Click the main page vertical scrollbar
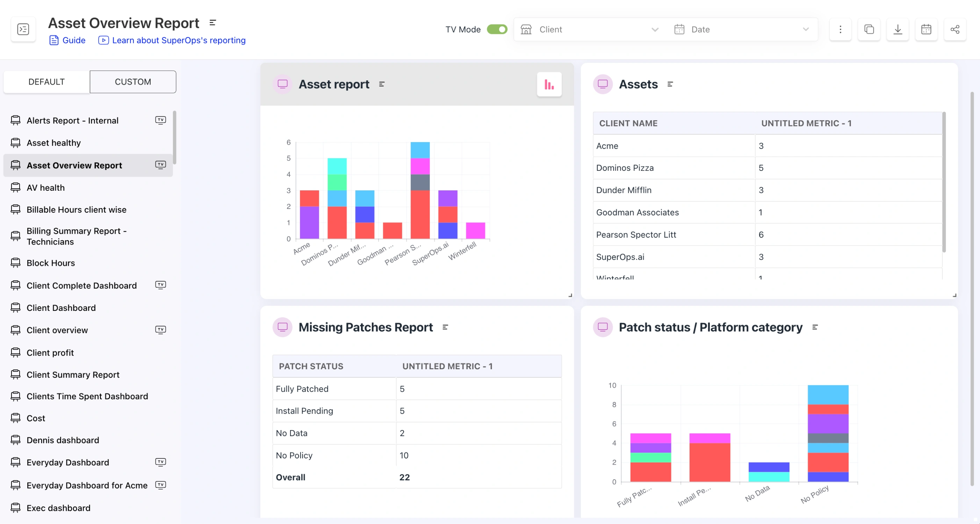The width and height of the screenshot is (980, 524). (x=972, y=289)
